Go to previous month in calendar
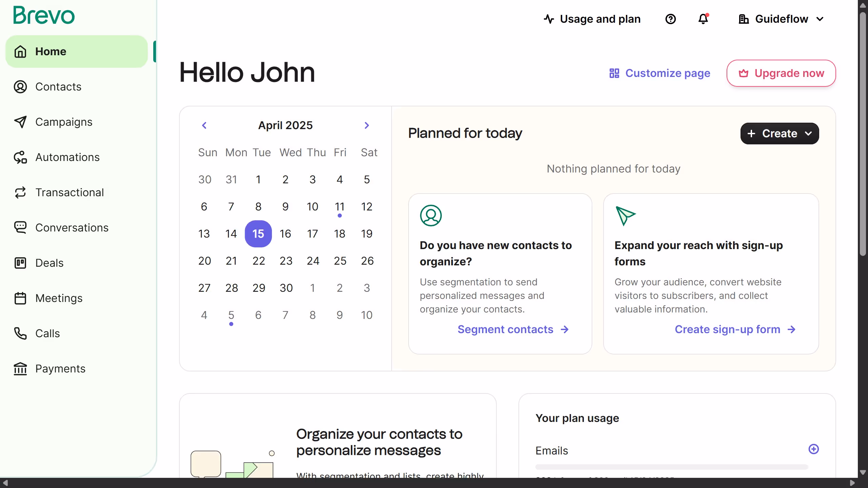868x488 pixels. [204, 125]
